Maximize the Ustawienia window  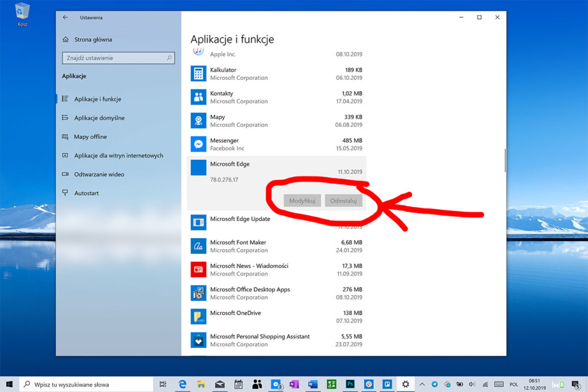[479, 17]
